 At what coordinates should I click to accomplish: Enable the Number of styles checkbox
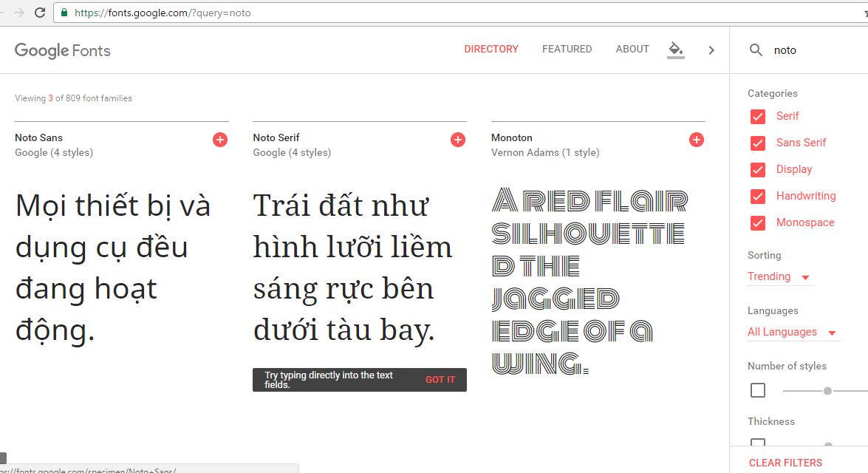pyautogui.click(x=758, y=390)
